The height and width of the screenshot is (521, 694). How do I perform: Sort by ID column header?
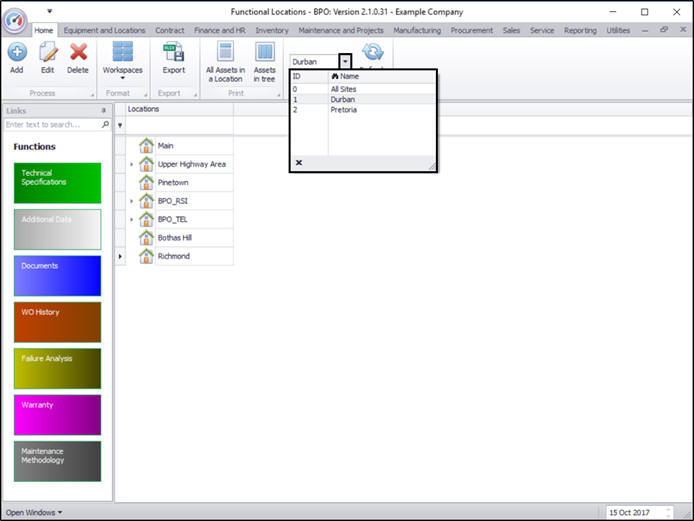tap(309, 76)
